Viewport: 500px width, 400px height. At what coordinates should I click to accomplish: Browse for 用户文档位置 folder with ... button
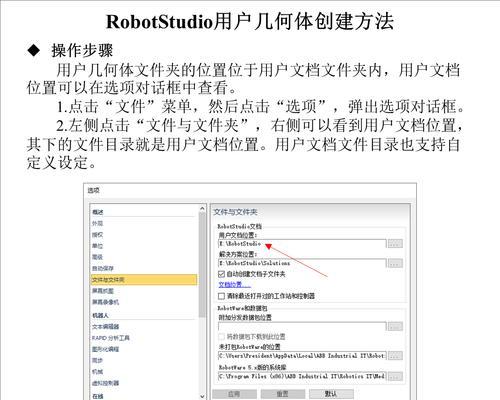[395, 244]
